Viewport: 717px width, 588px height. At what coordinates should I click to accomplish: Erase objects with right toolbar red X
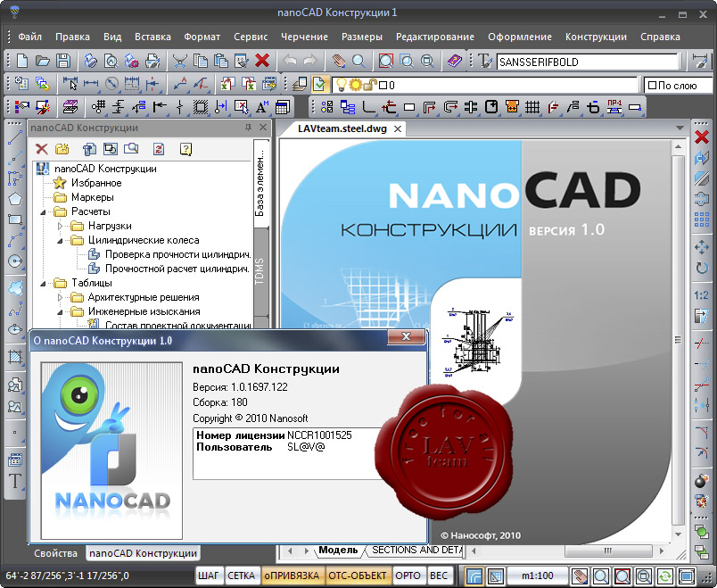(x=702, y=137)
